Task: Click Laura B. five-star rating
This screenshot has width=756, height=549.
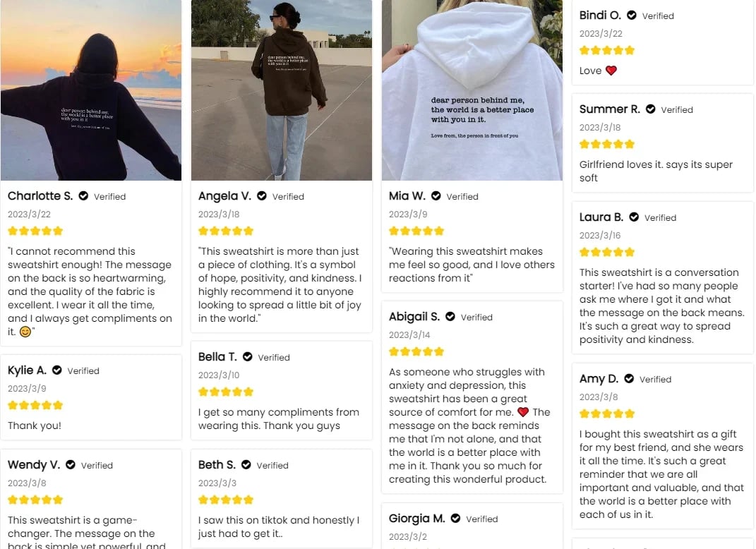Action: click(607, 252)
